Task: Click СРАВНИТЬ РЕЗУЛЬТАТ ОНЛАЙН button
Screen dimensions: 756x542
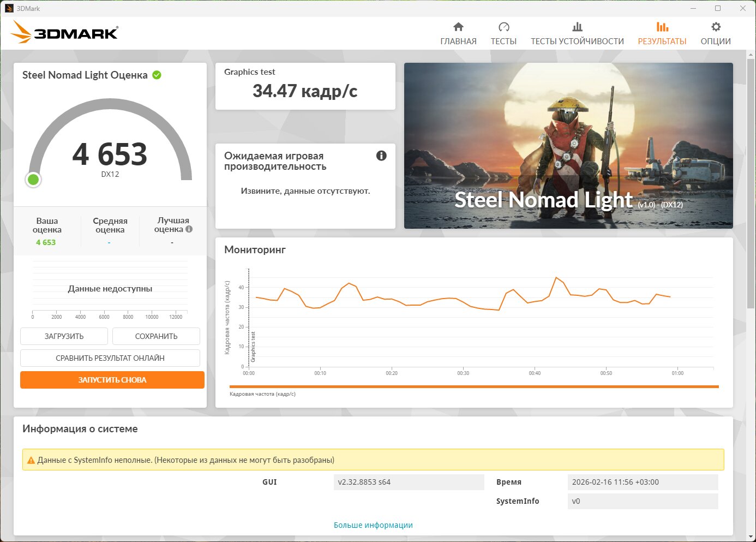Action: pos(110,358)
